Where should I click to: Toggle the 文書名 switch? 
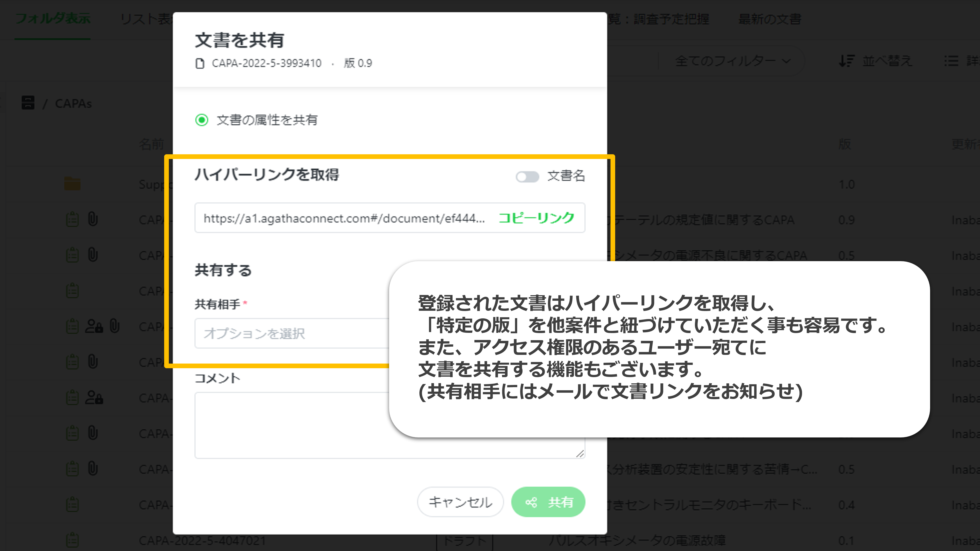[527, 177]
